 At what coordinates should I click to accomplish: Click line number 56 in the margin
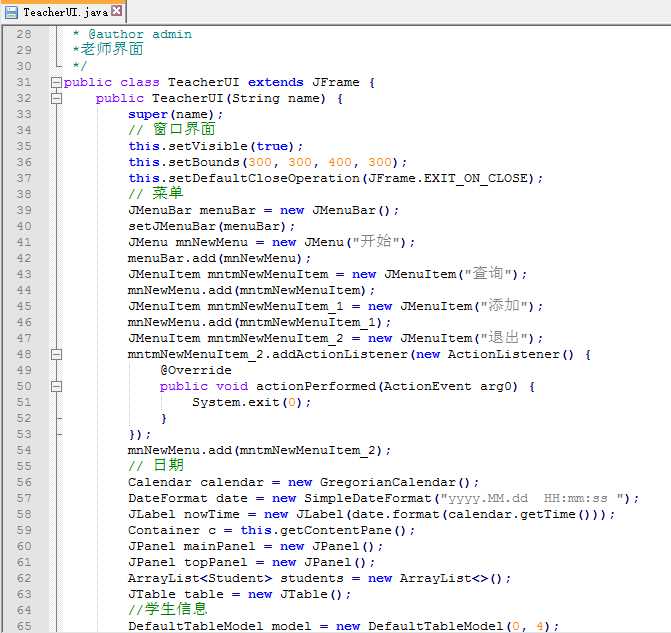(24, 482)
